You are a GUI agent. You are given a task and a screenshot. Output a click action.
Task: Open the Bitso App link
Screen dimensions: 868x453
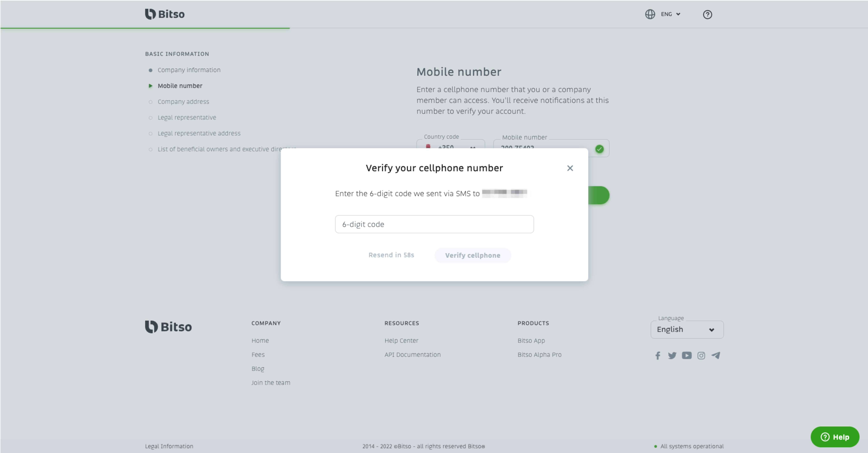tap(531, 341)
